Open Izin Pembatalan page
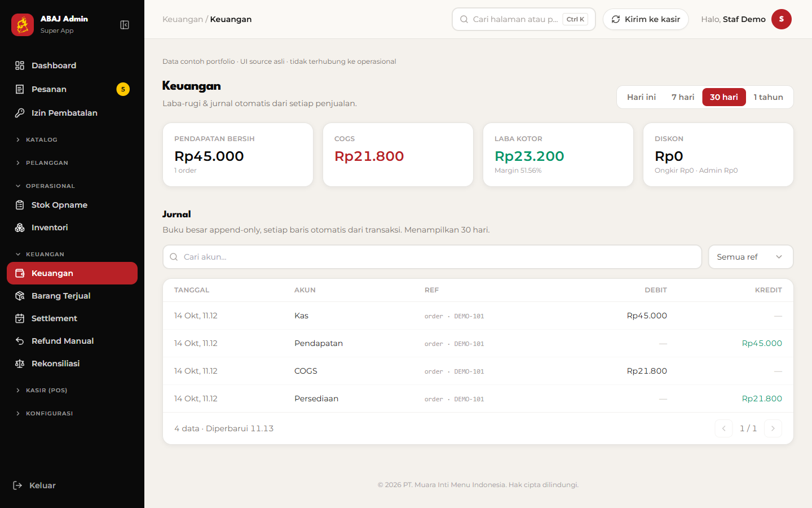 coord(72,113)
